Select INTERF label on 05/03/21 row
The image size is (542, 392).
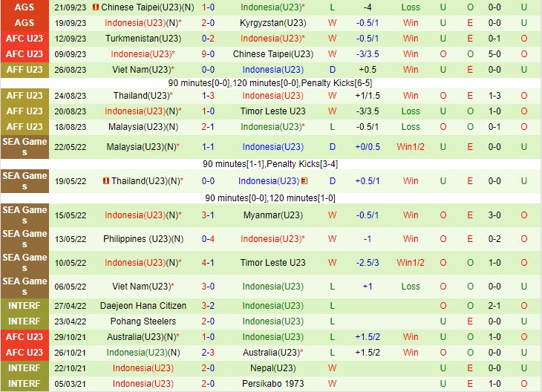pyautogui.click(x=25, y=383)
